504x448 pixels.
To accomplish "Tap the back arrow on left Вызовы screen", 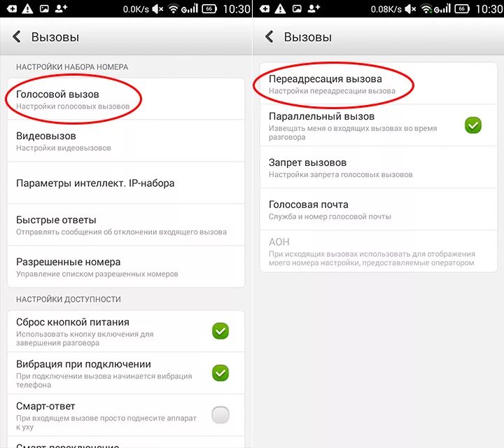I will [17, 36].
